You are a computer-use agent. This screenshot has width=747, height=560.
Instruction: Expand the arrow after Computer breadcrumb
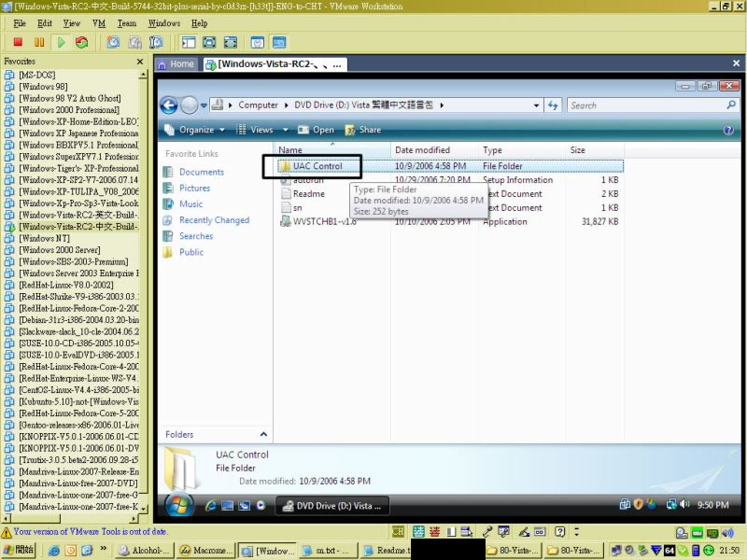[x=287, y=105]
